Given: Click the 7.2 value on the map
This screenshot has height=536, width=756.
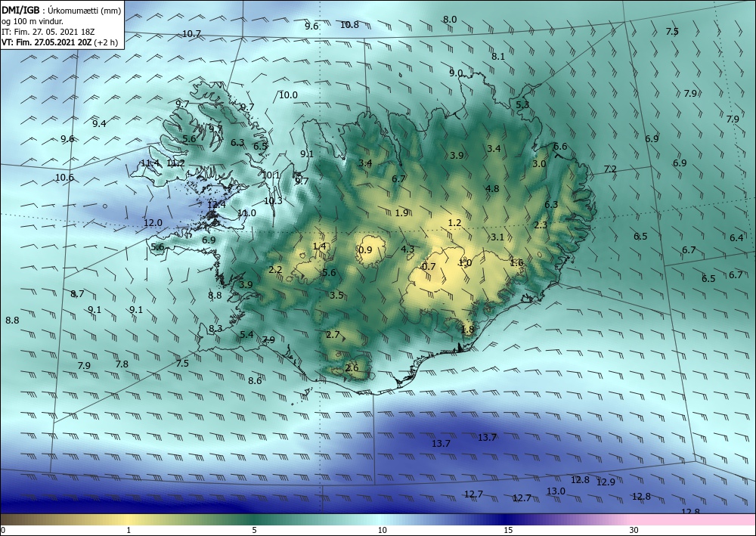Looking at the screenshot, I should (610, 169).
